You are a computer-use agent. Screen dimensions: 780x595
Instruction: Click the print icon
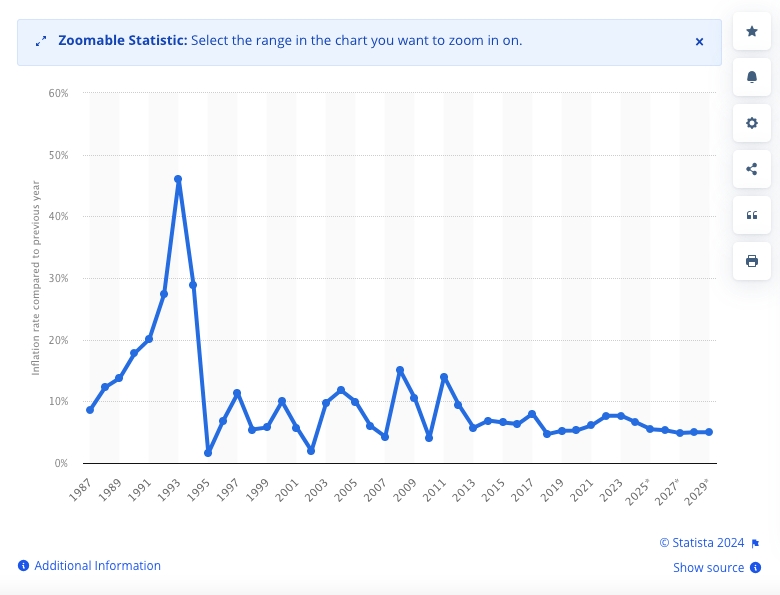[x=752, y=261]
